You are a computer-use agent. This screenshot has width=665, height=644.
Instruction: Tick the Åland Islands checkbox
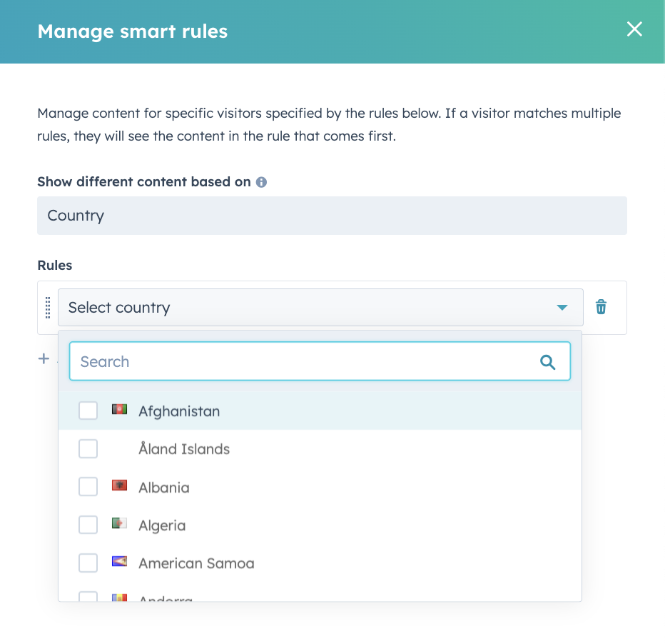(88, 449)
